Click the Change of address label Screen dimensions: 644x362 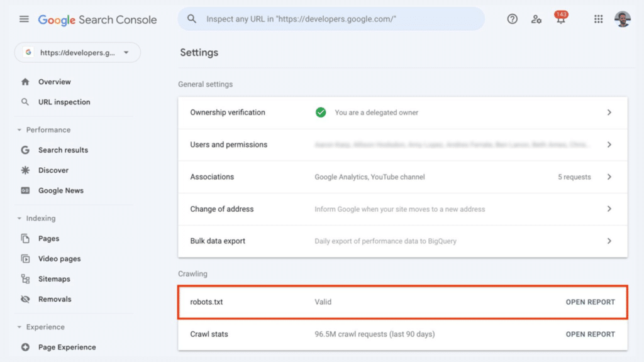[222, 209]
